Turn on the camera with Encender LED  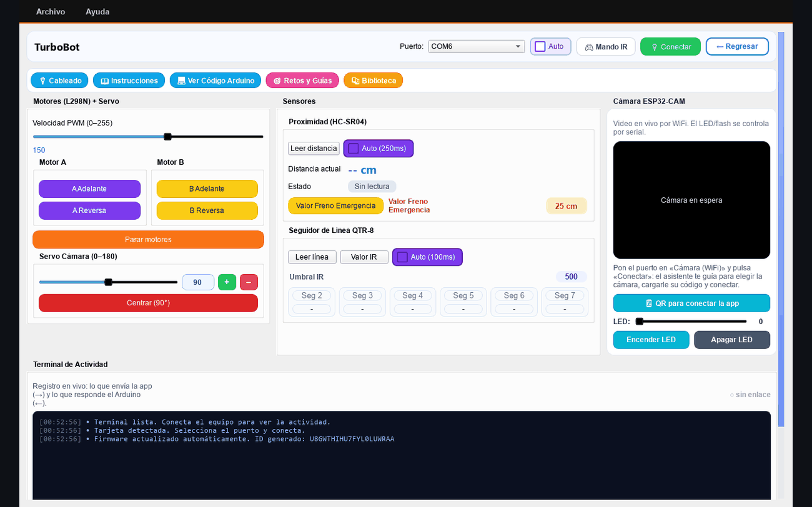click(651, 340)
